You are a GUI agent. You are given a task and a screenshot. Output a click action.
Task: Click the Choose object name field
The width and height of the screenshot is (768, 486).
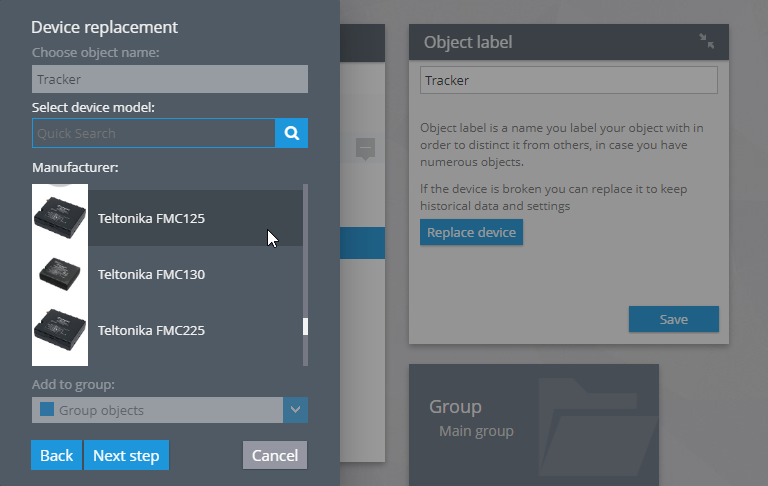[x=169, y=79]
